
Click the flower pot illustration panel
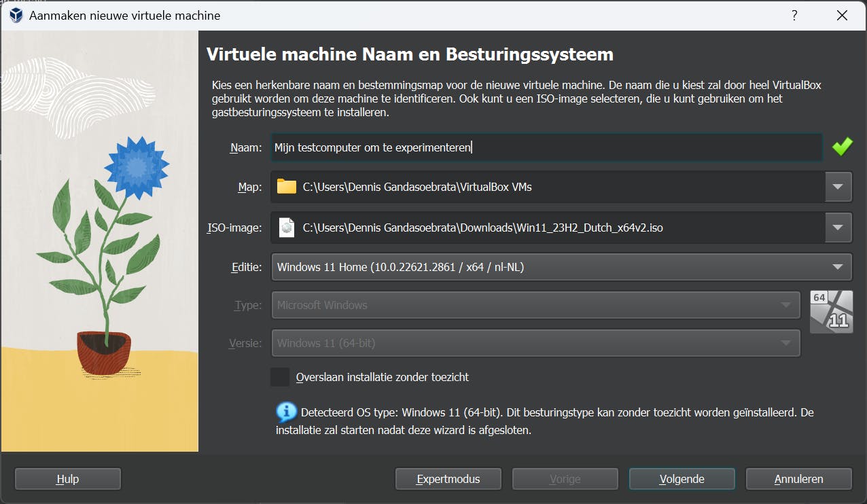coord(100,241)
